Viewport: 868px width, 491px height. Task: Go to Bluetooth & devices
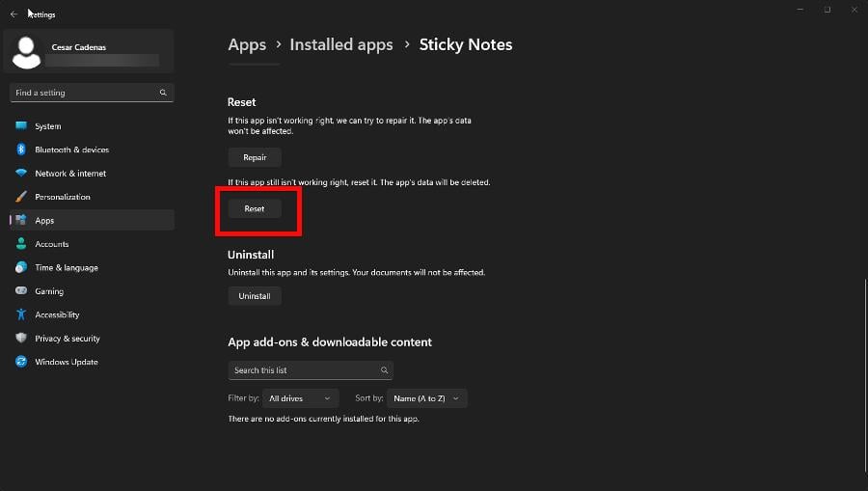(92, 150)
